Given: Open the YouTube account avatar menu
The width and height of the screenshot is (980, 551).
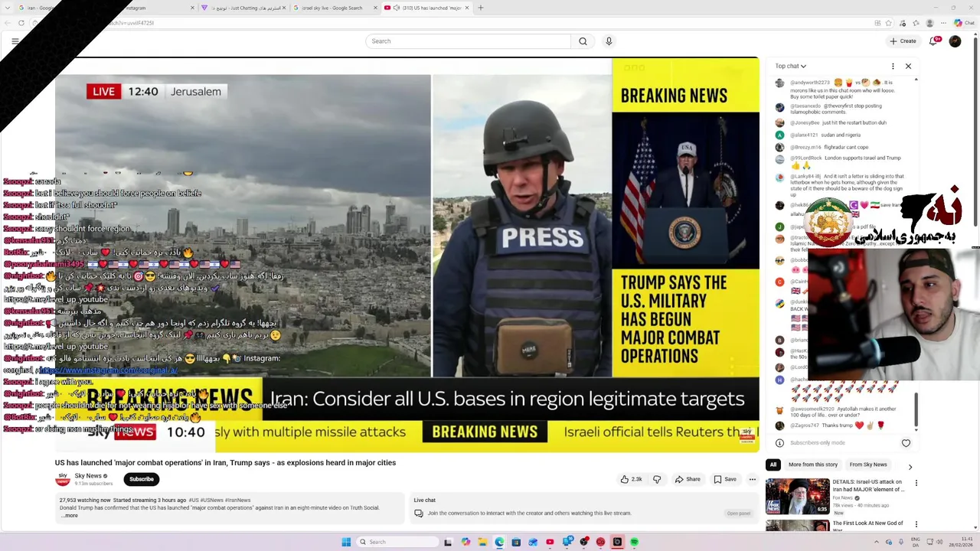Looking at the screenshot, I should tap(955, 41).
